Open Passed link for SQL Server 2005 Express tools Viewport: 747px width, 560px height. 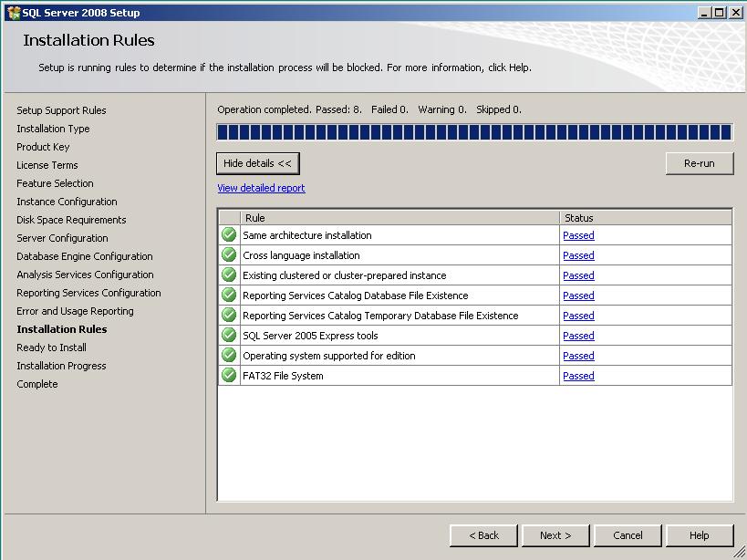578,336
